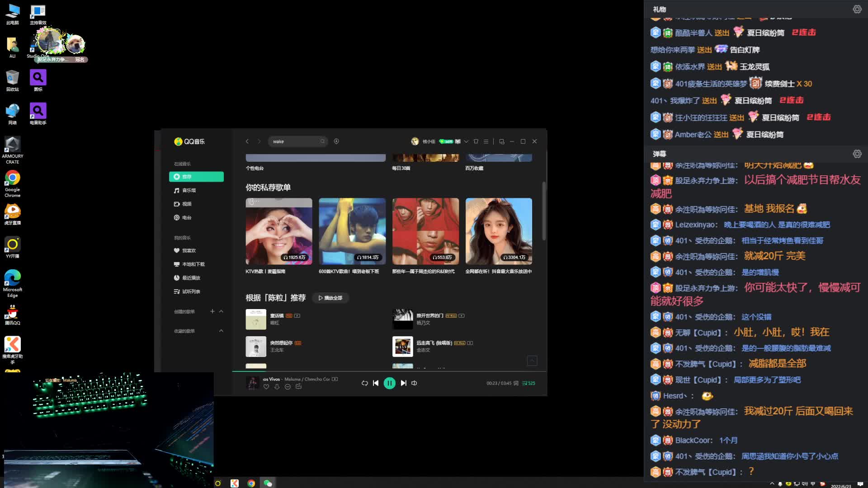
Task: Show lyrics with the 词 icon
Action: click(x=516, y=383)
